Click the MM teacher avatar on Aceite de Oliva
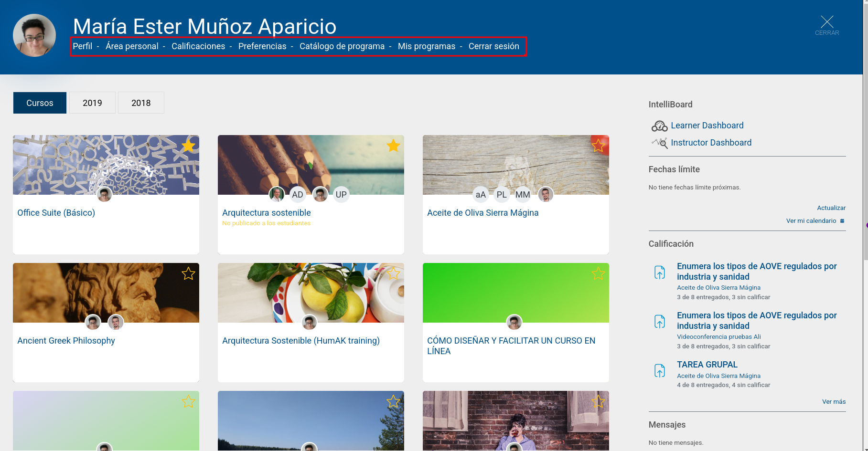Viewport: 868px width, 451px height. pos(523,195)
